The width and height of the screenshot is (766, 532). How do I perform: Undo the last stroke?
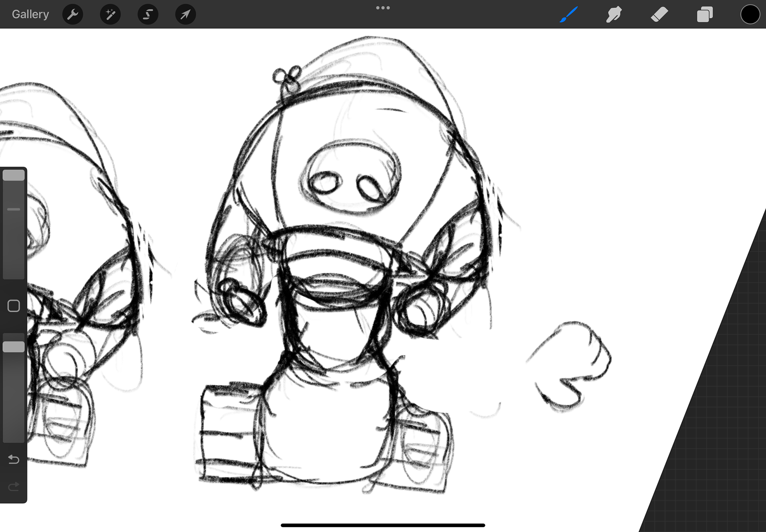[x=14, y=459]
